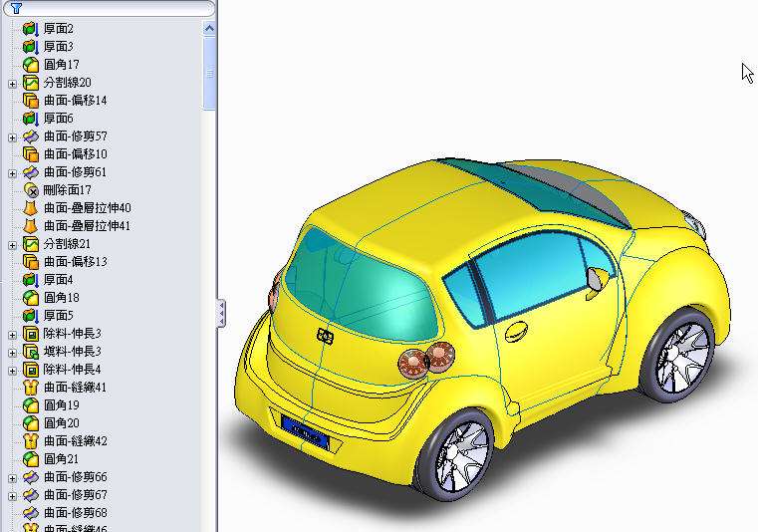
Task: Click the 曲面-疊層拉伸40 loft icon
Action: point(31,208)
